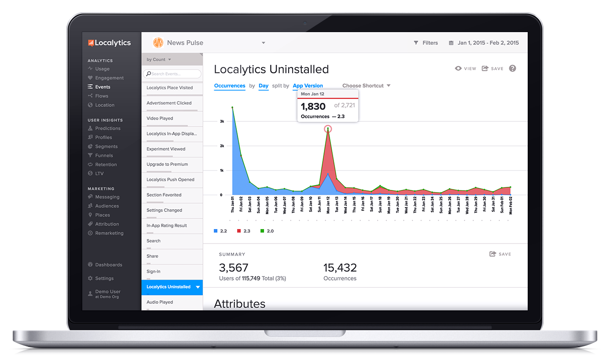Select the Audio Played event
Viewport: 610px width, 364px height.
pos(172,302)
